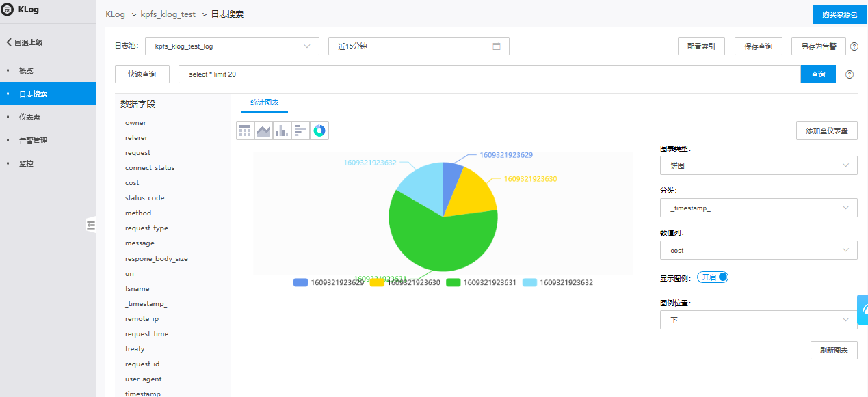
Task: Click the help icon beside 另存为告警
Action: (x=854, y=46)
